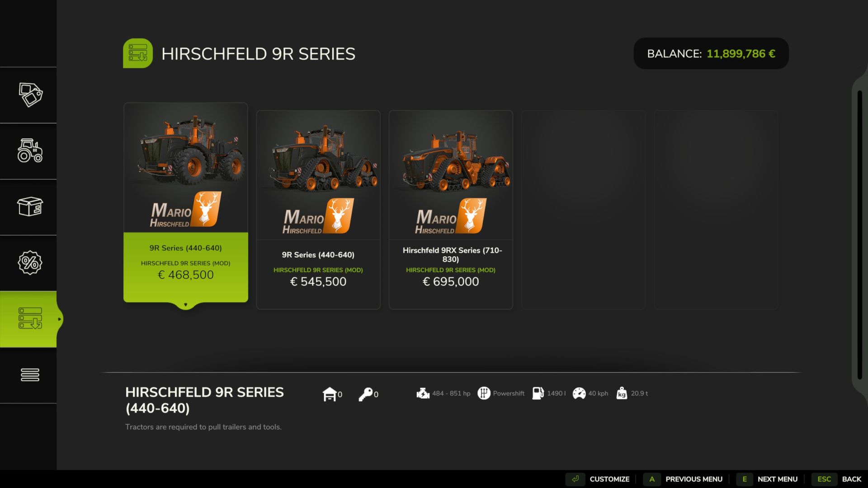Go to Previous Menu

click(x=683, y=479)
